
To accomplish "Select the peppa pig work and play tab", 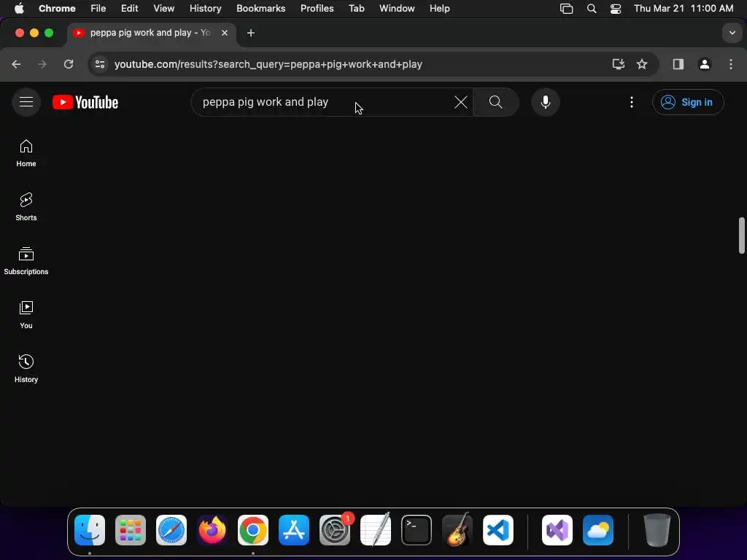I will [151, 33].
